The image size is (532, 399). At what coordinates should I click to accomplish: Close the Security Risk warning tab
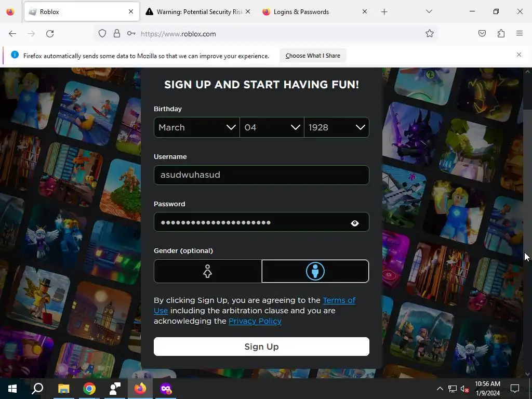[248, 12]
